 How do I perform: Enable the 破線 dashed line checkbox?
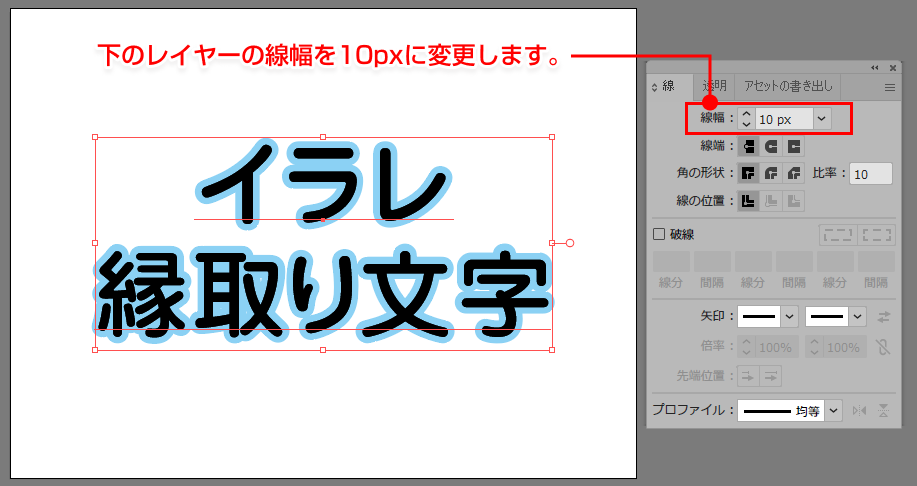click(659, 235)
